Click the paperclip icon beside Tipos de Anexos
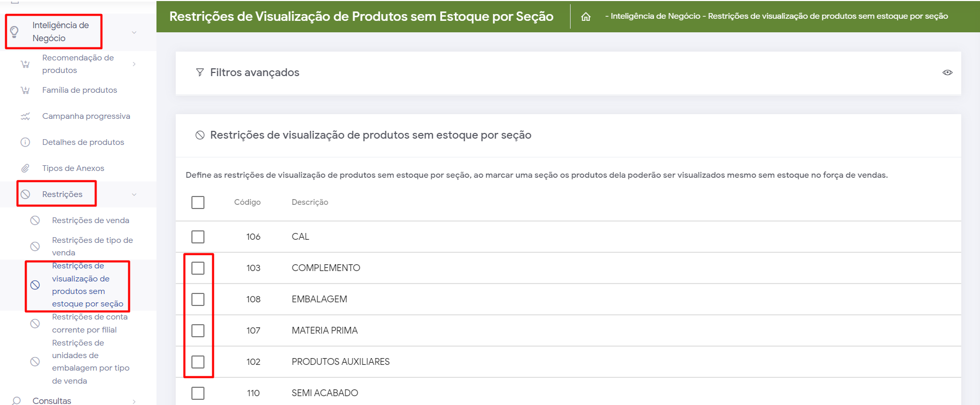980x405 pixels. (x=25, y=168)
